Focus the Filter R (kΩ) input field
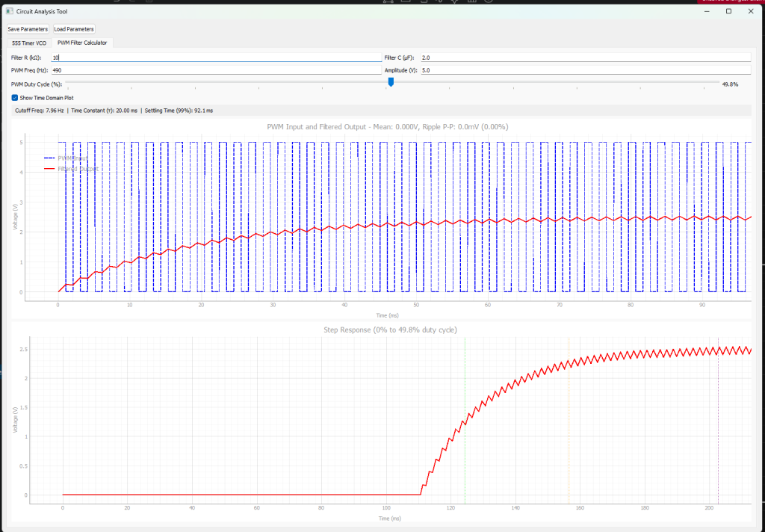Image resolution: width=765 pixels, height=532 pixels. (x=215, y=58)
